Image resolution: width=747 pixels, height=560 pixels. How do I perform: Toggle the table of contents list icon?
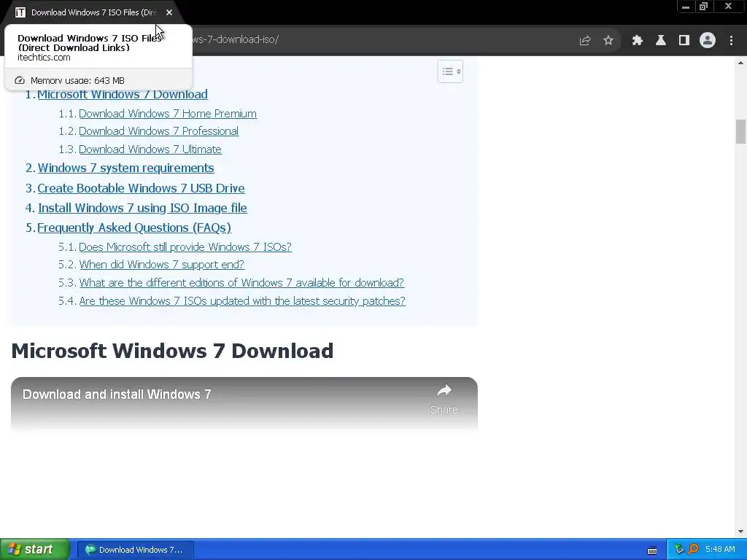pyautogui.click(x=450, y=71)
